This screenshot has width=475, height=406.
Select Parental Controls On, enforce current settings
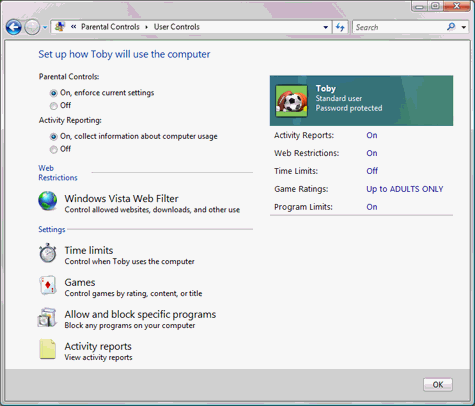tap(53, 93)
